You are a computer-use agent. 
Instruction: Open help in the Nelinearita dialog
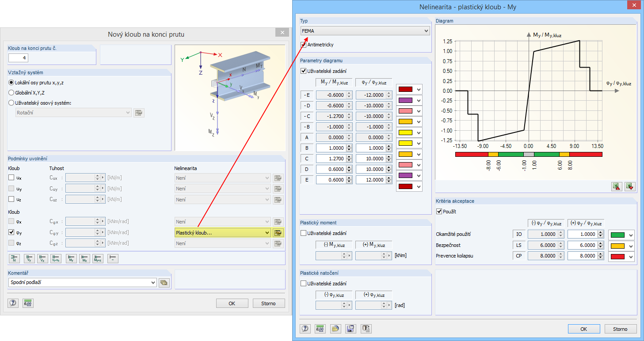click(305, 328)
